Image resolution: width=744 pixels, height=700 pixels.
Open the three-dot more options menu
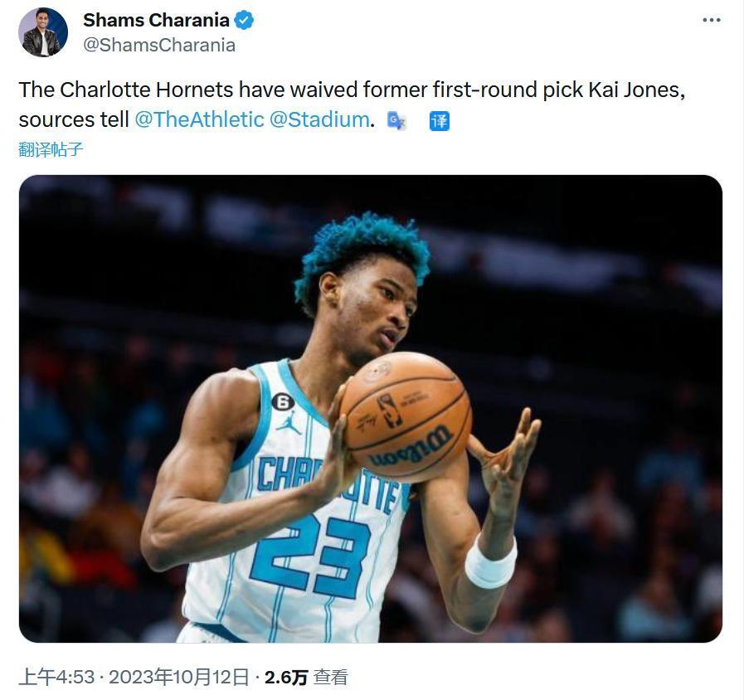pos(712,20)
